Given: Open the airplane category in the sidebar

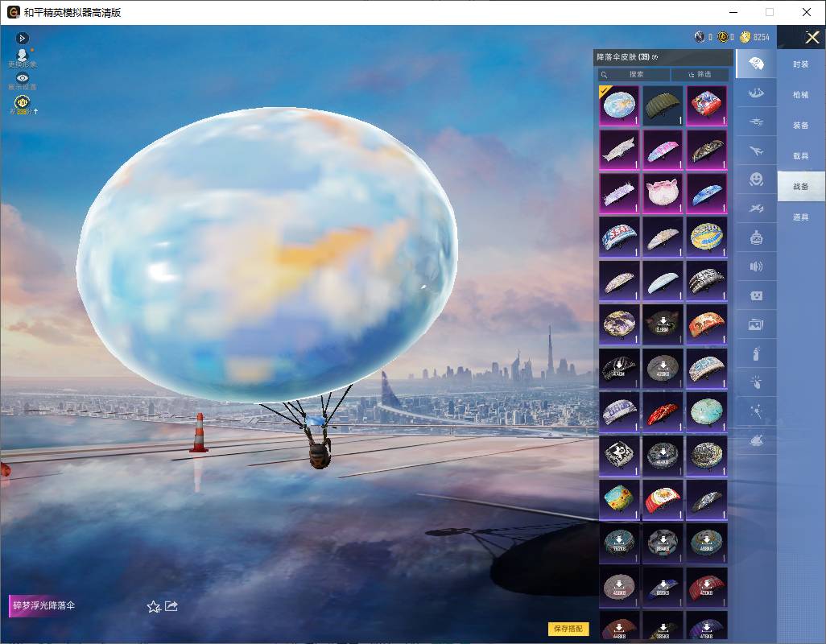Looking at the screenshot, I should [x=756, y=151].
